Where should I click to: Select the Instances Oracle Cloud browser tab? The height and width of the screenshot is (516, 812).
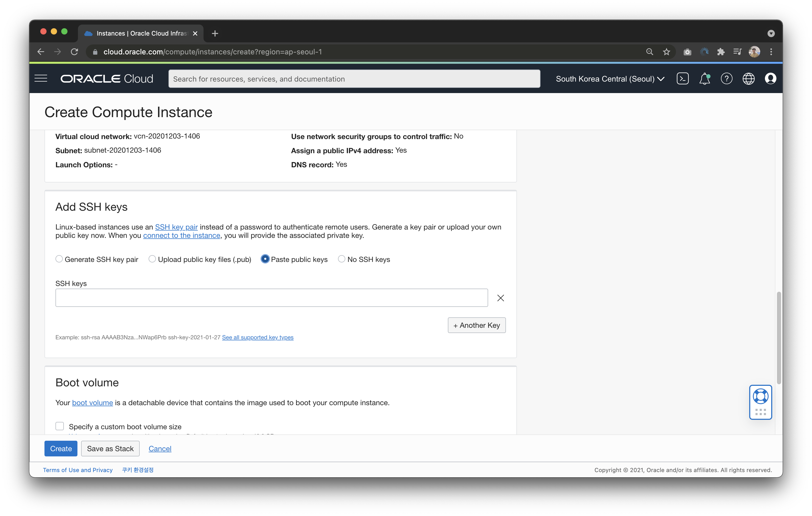(x=141, y=33)
